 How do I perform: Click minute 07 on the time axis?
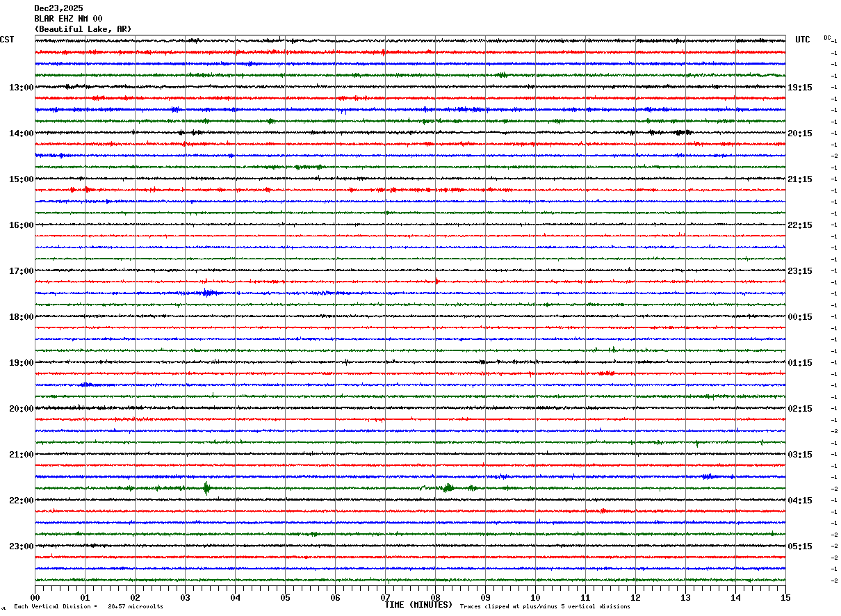[385, 597]
